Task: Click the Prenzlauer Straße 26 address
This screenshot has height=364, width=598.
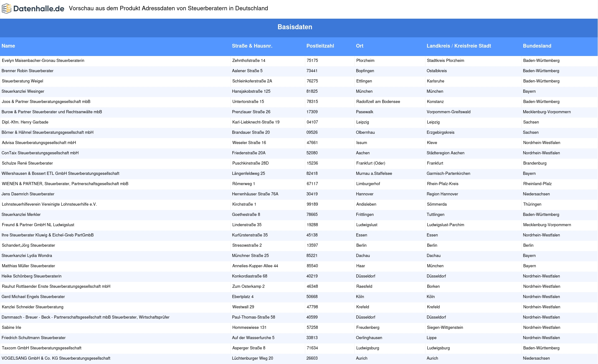Action: pyautogui.click(x=251, y=112)
